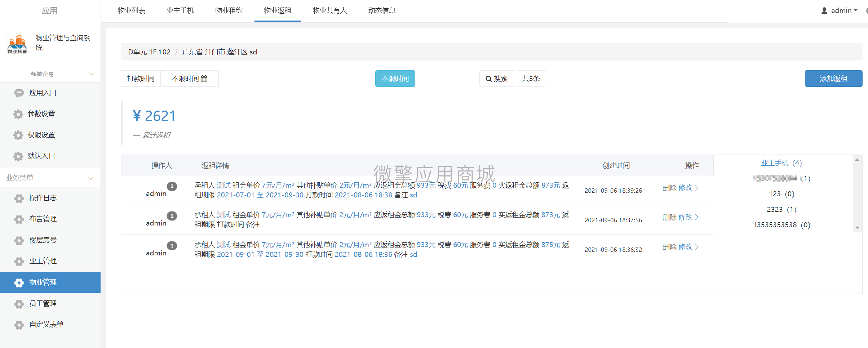This screenshot has width=868, height=348.
Task: Click the 搜索 button
Action: (x=496, y=79)
